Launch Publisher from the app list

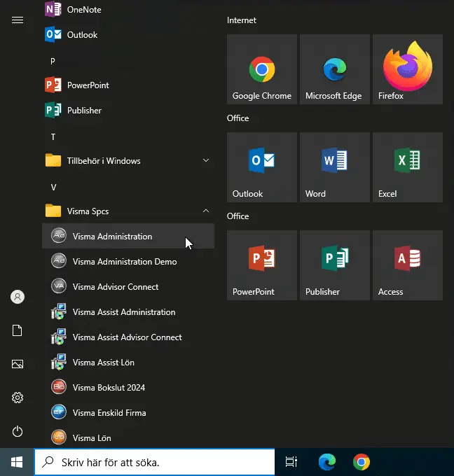click(x=128, y=110)
